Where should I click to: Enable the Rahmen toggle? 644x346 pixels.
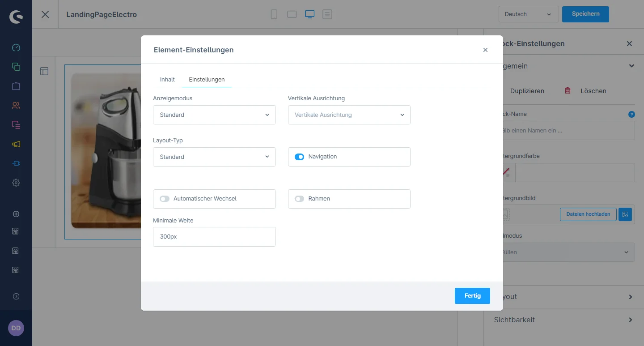pos(299,199)
